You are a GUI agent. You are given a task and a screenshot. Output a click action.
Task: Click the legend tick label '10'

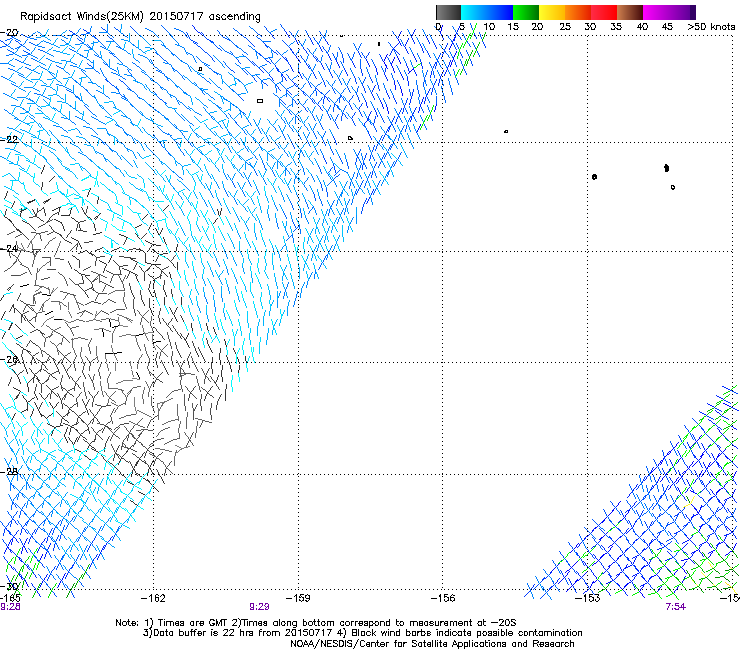pyautogui.click(x=489, y=27)
